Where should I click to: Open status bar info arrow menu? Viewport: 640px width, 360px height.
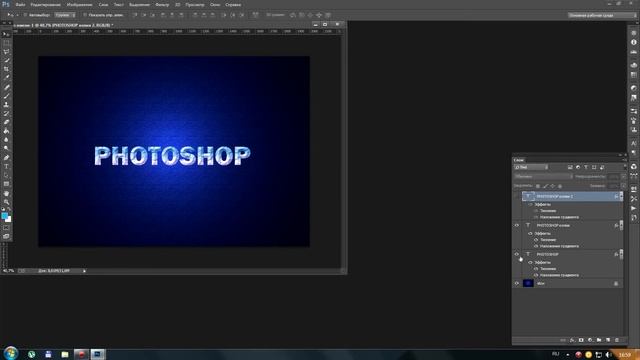84,271
